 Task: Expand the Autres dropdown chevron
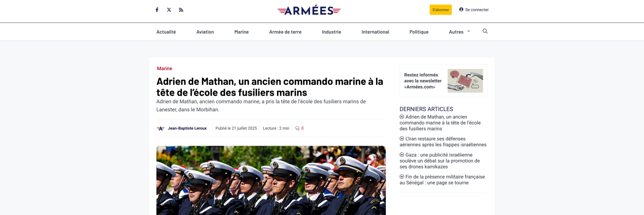469,31
